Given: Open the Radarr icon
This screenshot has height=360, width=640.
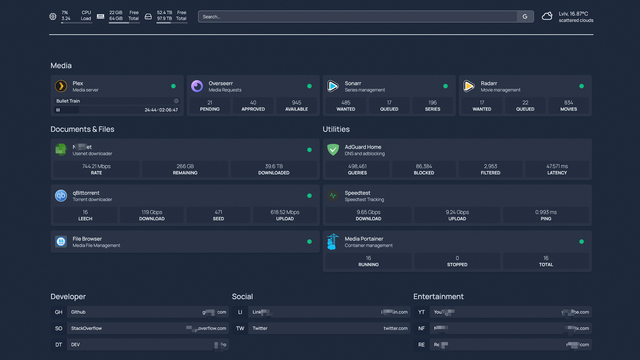Looking at the screenshot, I should 469,86.
